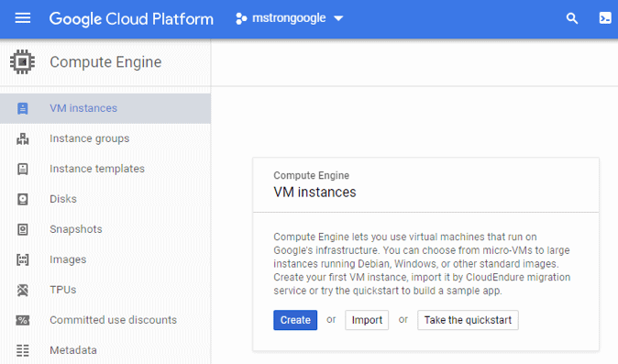Click the Metadata list icon
The width and height of the screenshot is (618, 364).
(23, 350)
